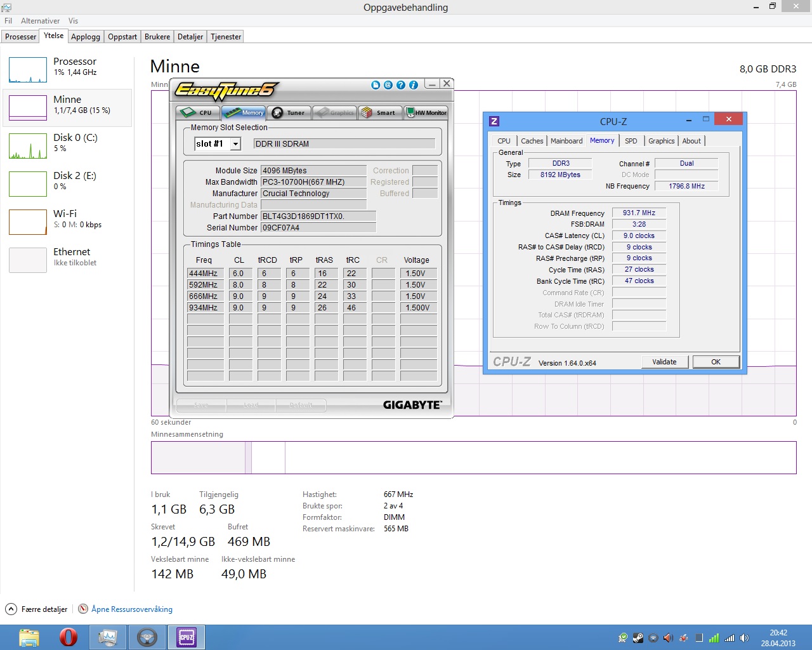Open the system volume tray icon
812x650 pixels.
(745, 638)
